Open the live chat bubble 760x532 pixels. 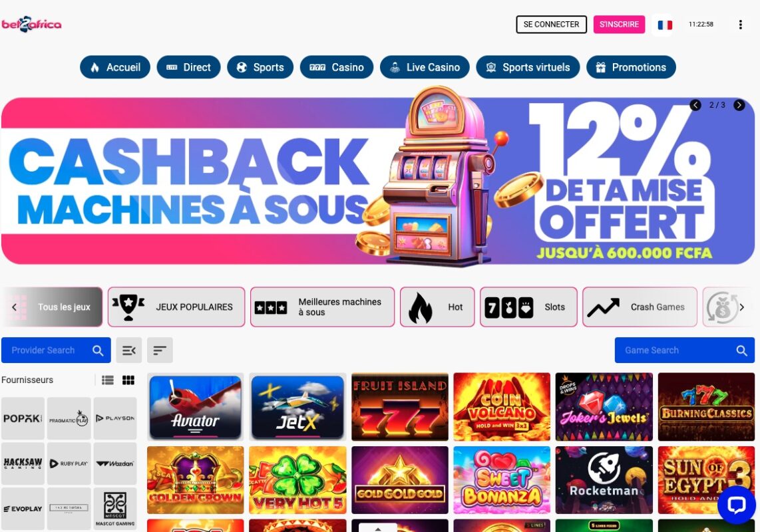(x=736, y=505)
